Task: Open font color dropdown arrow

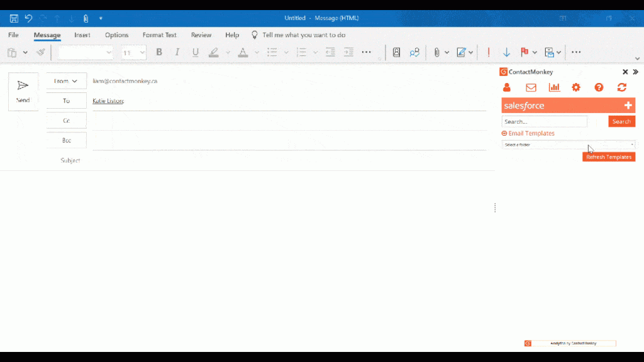Action: point(257,53)
